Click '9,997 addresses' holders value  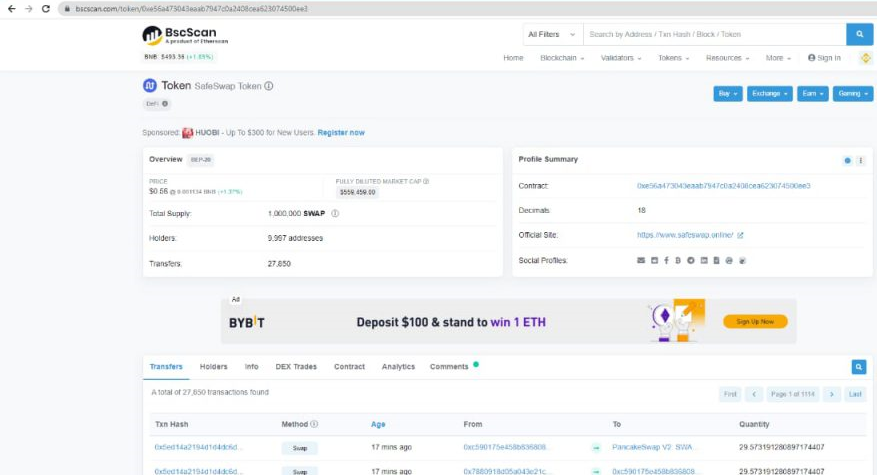pos(295,238)
